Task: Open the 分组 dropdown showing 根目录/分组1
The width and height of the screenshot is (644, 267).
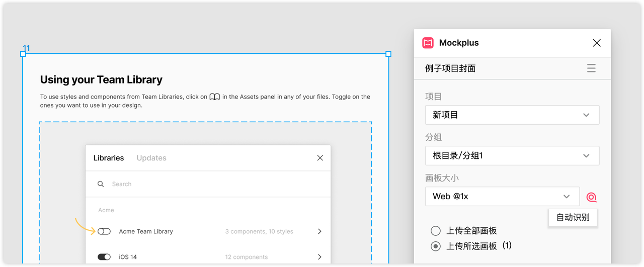Action: coord(512,155)
